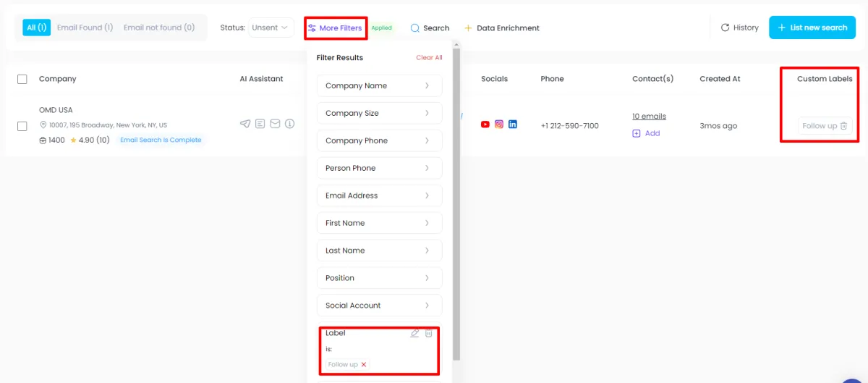Switch to the Email not found (0) tab
868x383 pixels.
pyautogui.click(x=159, y=28)
